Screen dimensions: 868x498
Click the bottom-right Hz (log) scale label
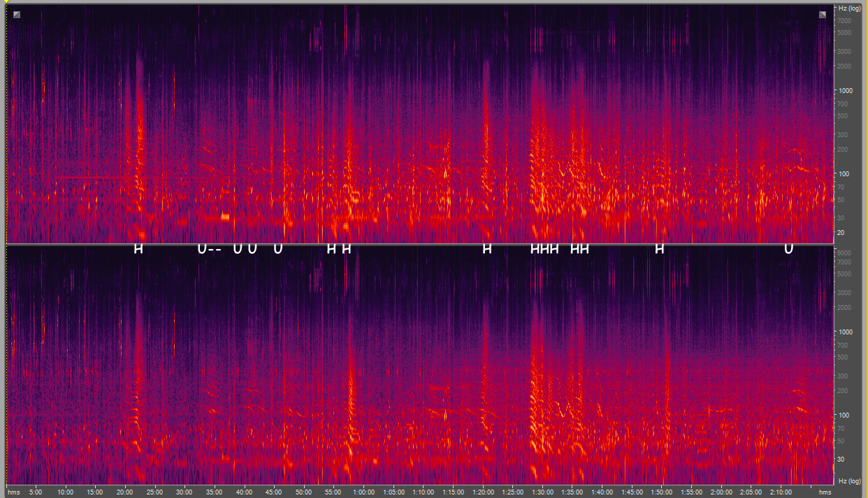(x=850, y=481)
